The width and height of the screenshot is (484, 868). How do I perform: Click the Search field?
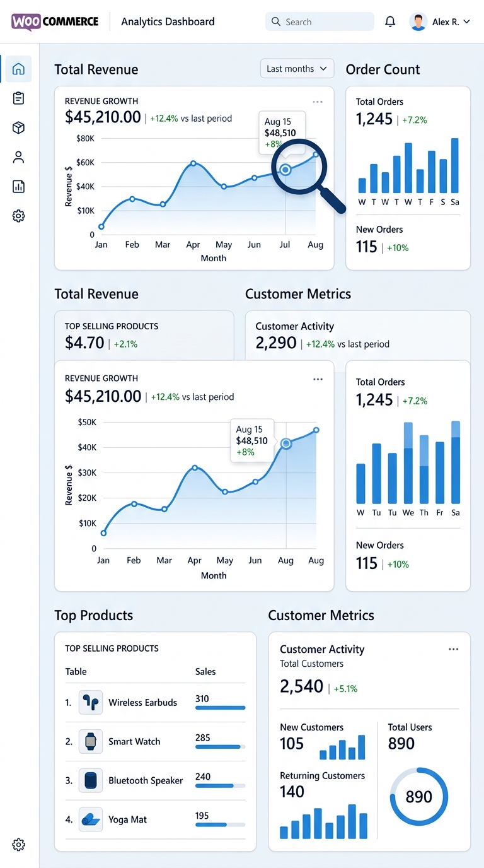tap(320, 21)
